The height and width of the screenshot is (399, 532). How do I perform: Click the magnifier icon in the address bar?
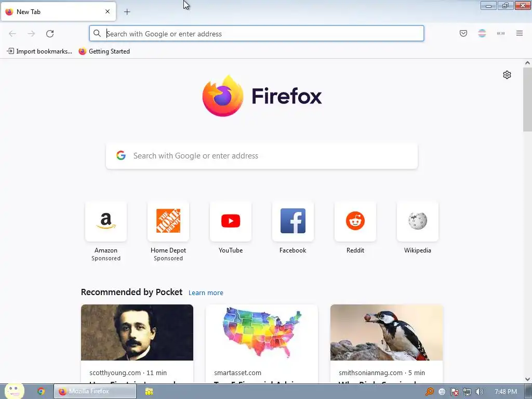[x=97, y=33]
